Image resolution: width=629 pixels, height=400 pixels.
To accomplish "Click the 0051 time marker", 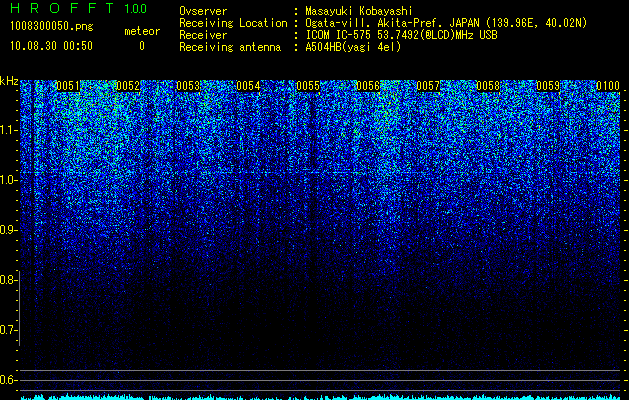I will tap(68, 86).
